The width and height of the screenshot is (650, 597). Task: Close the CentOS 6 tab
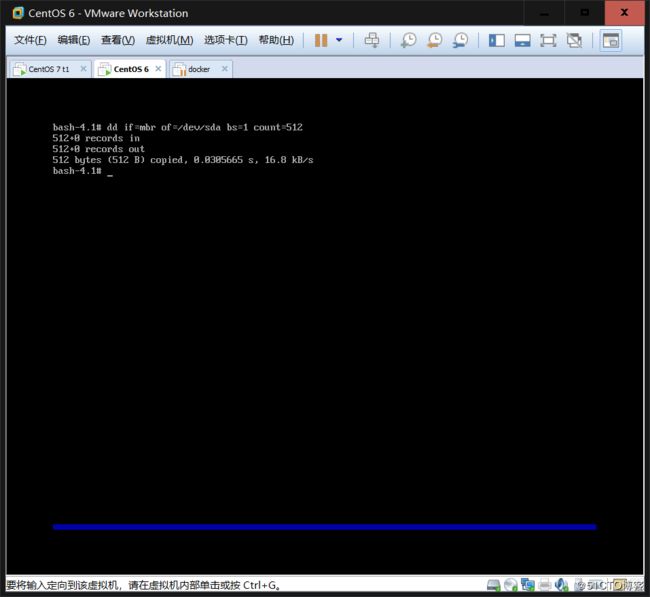(158, 69)
